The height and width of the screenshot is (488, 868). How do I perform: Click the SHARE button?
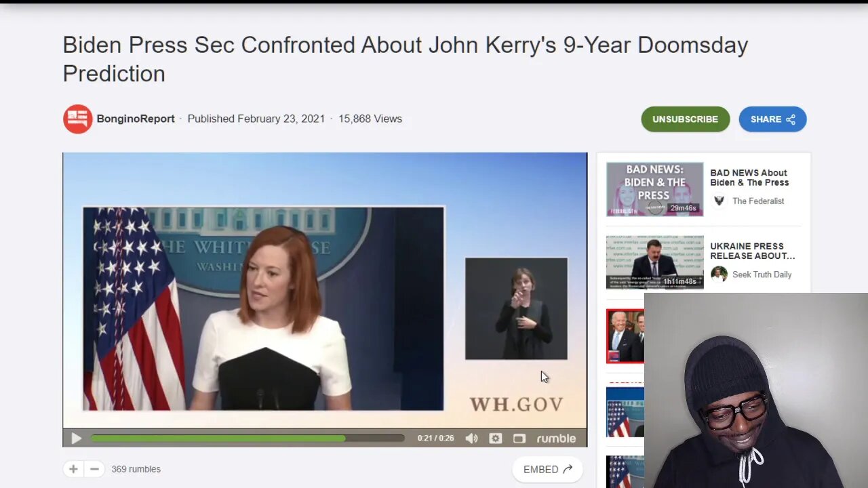772,119
